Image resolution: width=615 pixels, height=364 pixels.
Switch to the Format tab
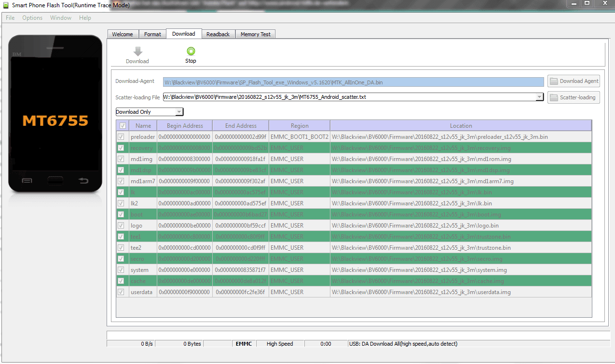pos(152,34)
